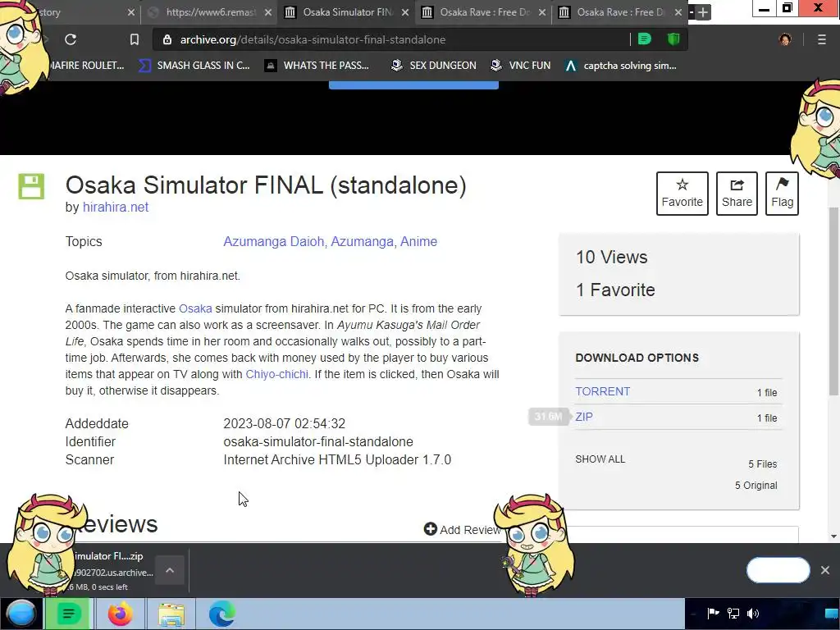Click the scrollbar down arrow
The width and height of the screenshot is (840, 630).
tap(833, 536)
